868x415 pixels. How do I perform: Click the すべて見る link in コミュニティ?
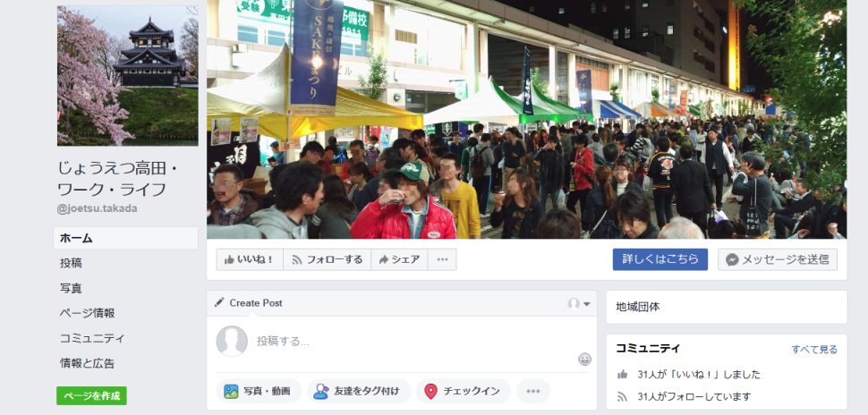point(814,349)
